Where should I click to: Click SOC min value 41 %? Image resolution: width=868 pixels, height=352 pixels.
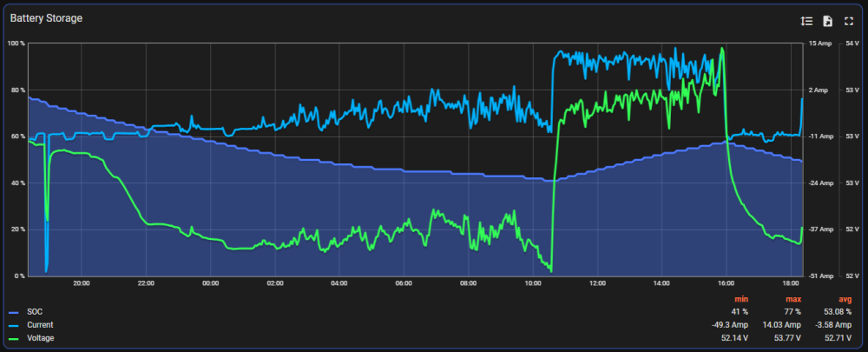(x=739, y=312)
